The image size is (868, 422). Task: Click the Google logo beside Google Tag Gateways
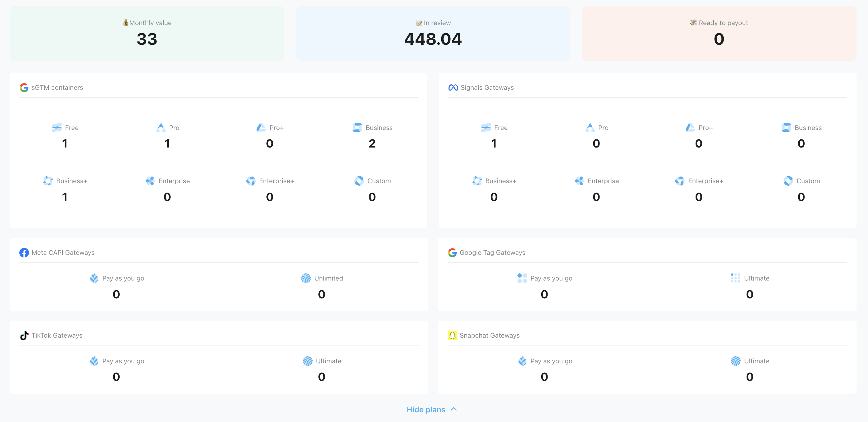(452, 253)
